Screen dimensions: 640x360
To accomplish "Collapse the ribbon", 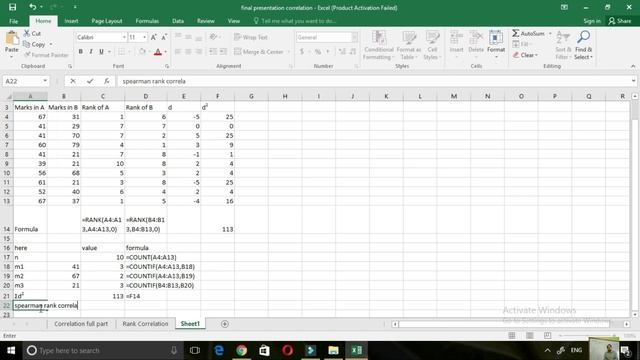I will (x=633, y=66).
